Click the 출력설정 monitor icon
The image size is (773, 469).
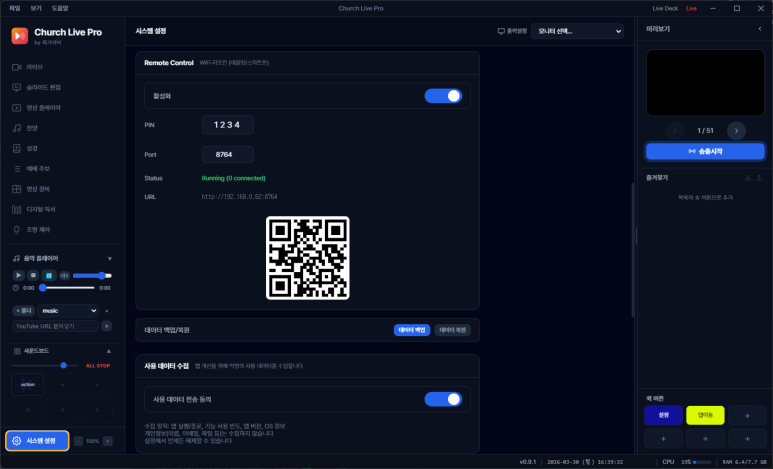(x=501, y=31)
